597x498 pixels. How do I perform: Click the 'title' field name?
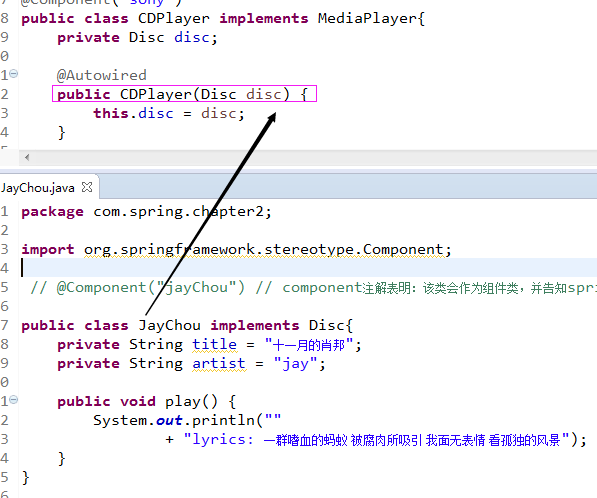[214, 345]
